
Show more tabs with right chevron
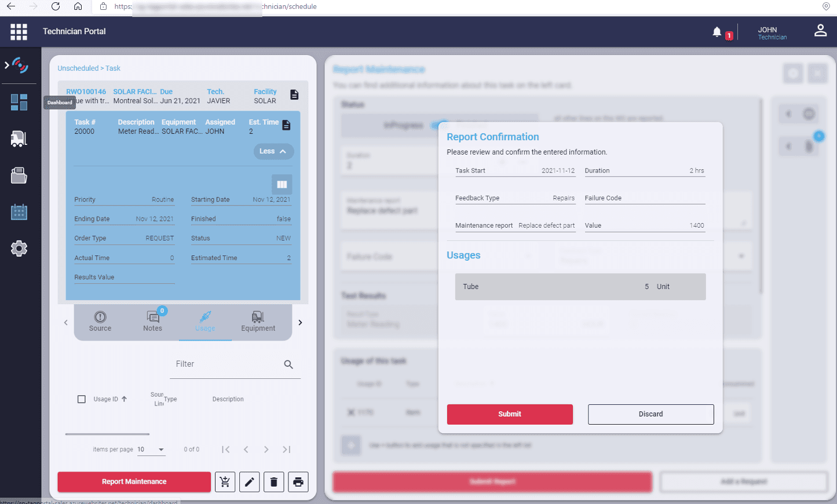tap(300, 323)
